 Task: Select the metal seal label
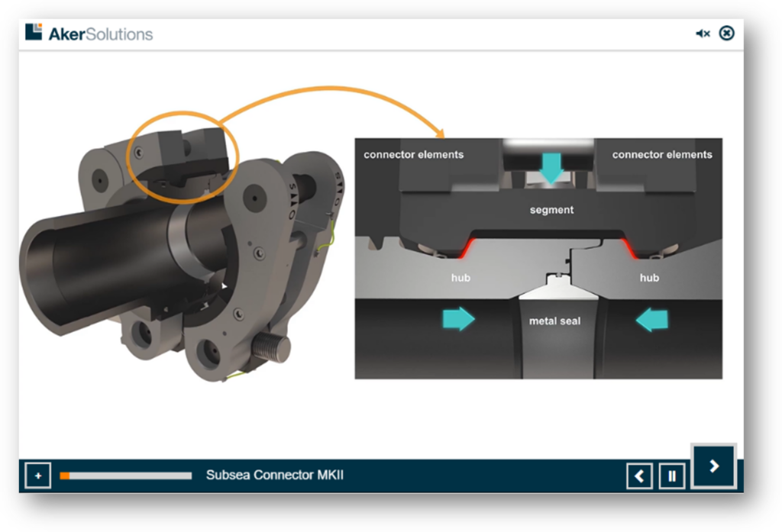(x=554, y=321)
